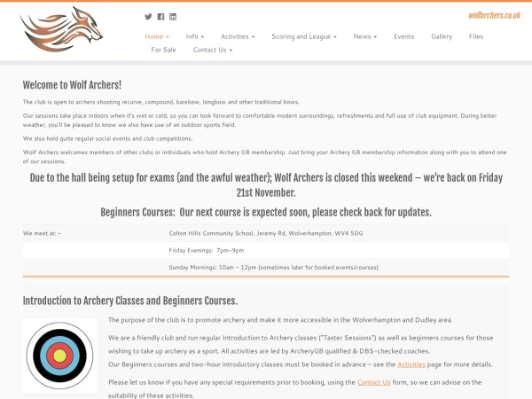Click the wolfarchers.co.uk site link
The image size is (532, 399).
click(495, 15)
